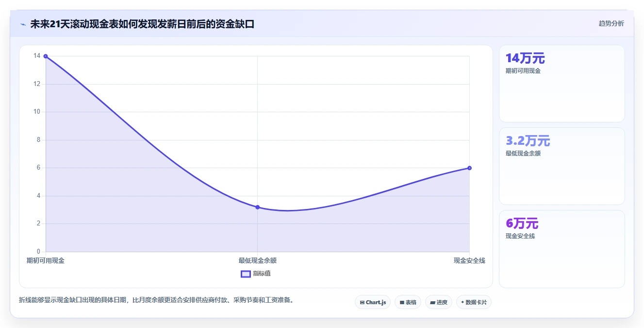Click the y-axis value 12
This screenshot has width=644, height=328.
37,84
